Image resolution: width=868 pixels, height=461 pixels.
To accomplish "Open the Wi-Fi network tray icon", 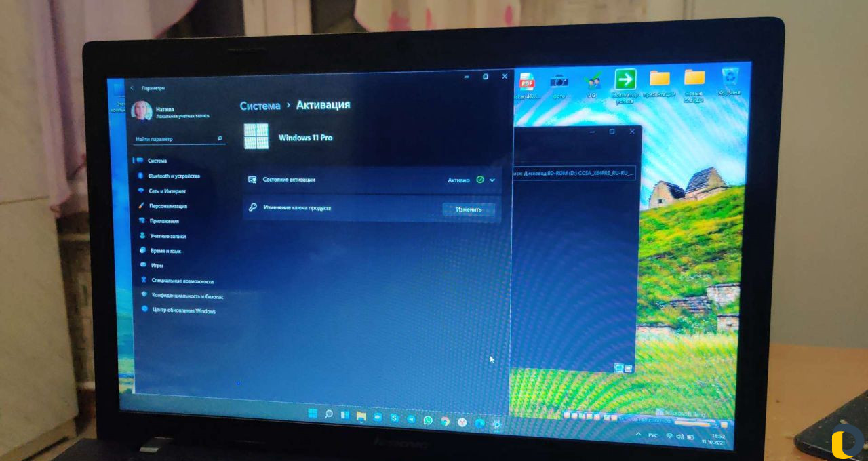I will pyautogui.click(x=669, y=436).
